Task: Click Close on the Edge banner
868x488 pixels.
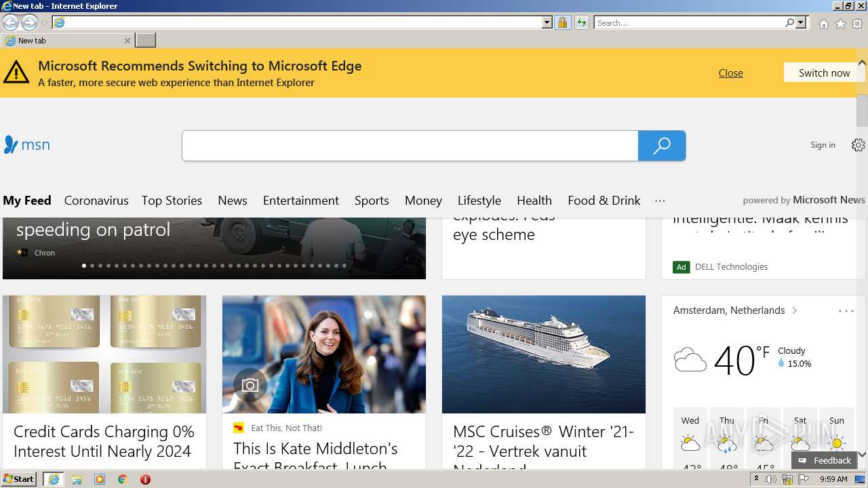Action: coord(730,73)
